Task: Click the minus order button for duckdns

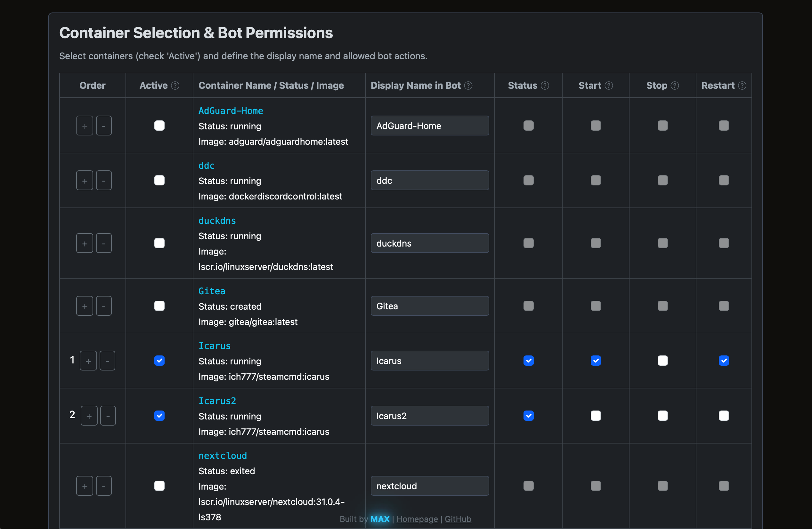Action: pos(104,243)
